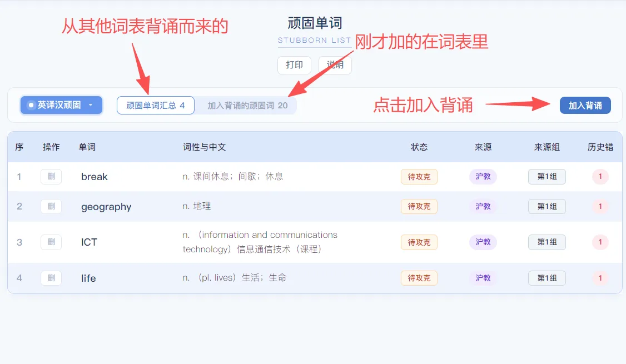Click 沪教 source tag in ICT row

pyautogui.click(x=483, y=242)
